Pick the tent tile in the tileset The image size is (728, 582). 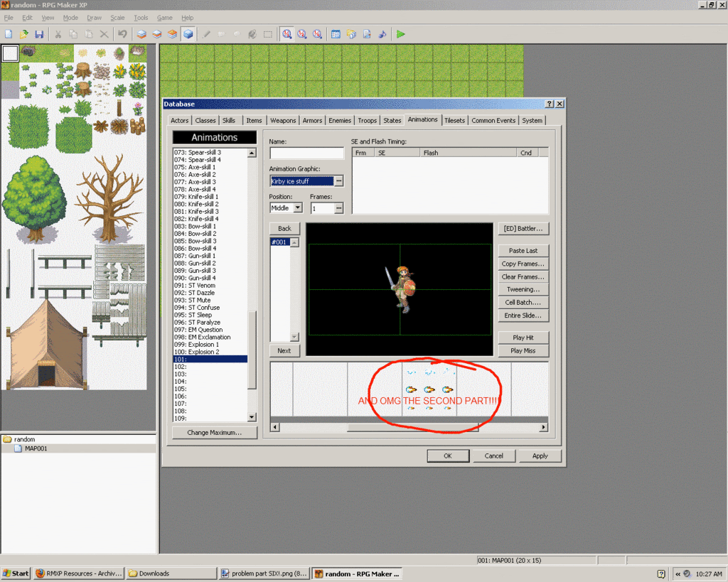tap(46, 345)
